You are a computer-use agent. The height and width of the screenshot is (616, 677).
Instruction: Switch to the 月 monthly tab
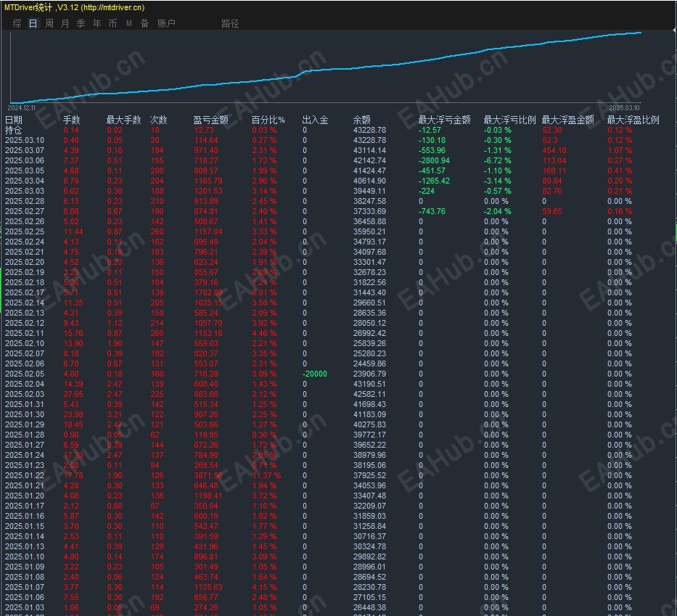(65, 23)
